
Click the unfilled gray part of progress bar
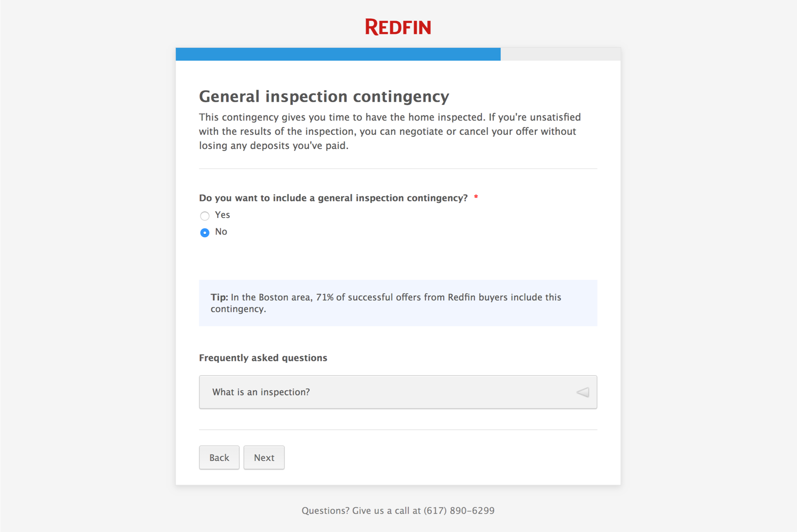[x=561, y=54]
